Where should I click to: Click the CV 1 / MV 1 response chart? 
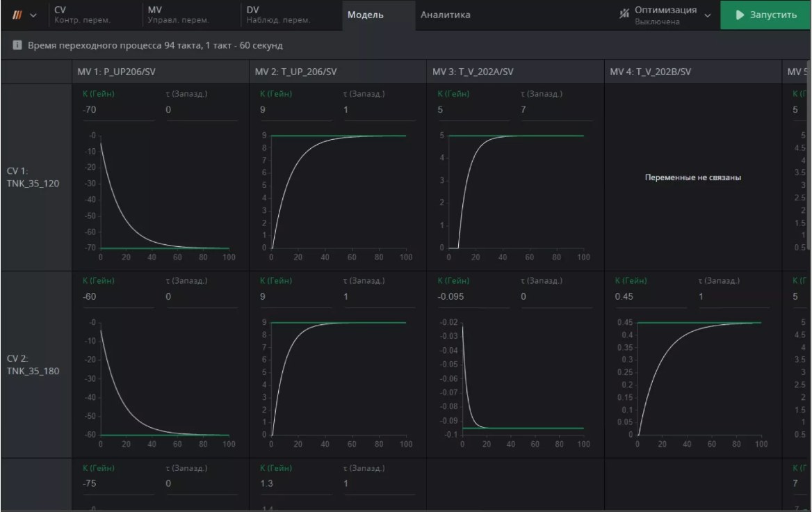159,196
